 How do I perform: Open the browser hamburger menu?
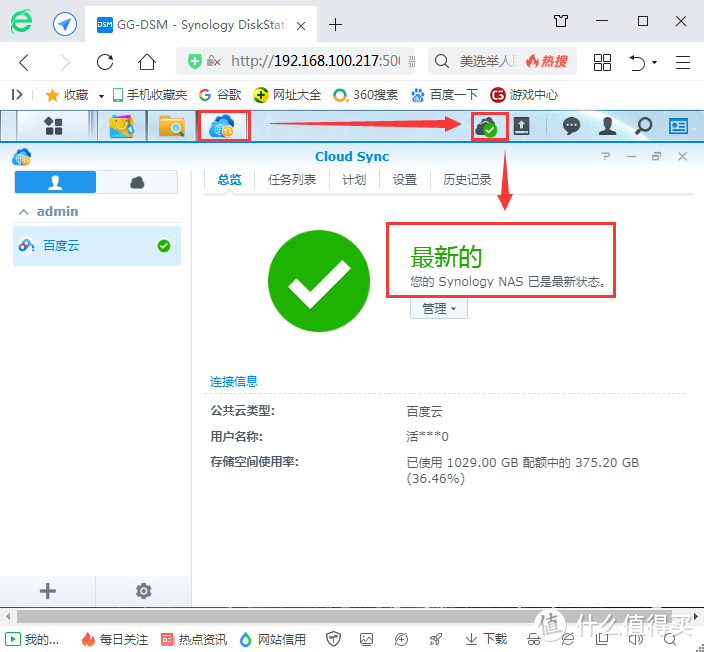[682, 62]
